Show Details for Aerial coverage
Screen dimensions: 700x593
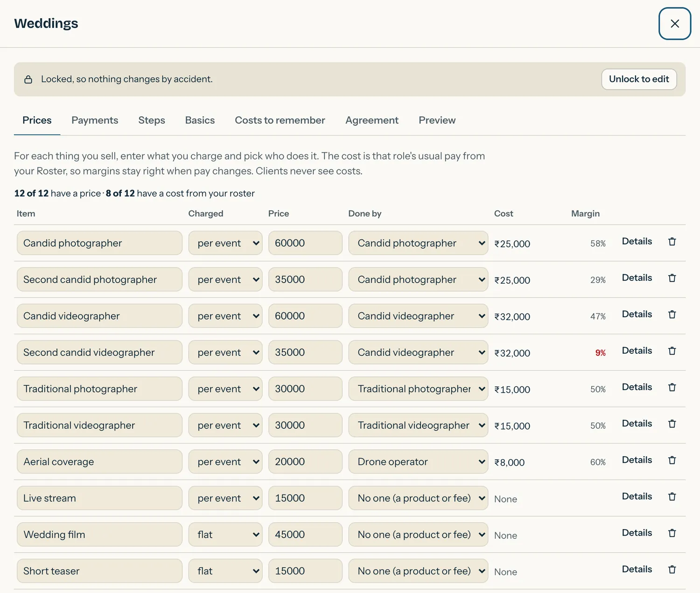pos(637,460)
